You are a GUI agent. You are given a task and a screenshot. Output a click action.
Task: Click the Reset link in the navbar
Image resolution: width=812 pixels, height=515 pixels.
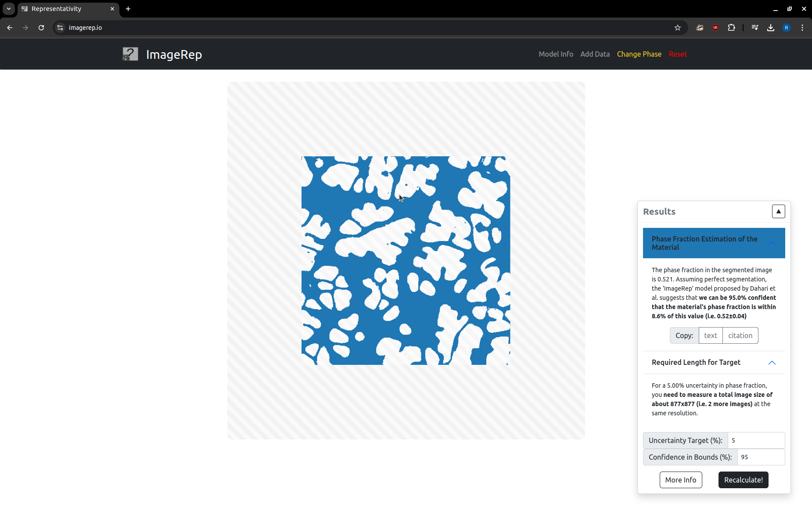[678, 54]
